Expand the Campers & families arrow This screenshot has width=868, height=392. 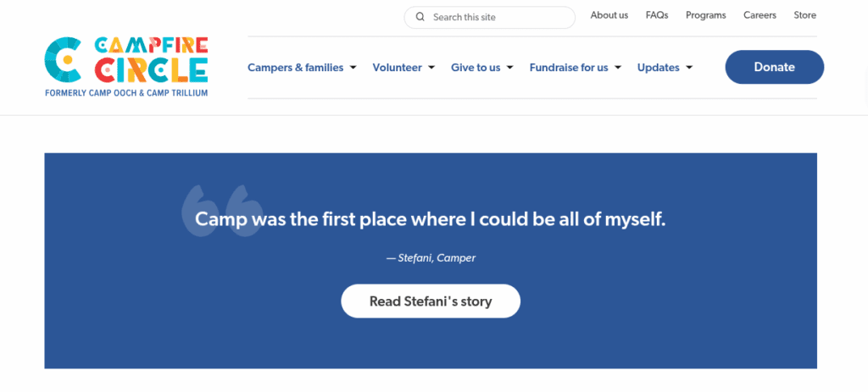353,68
